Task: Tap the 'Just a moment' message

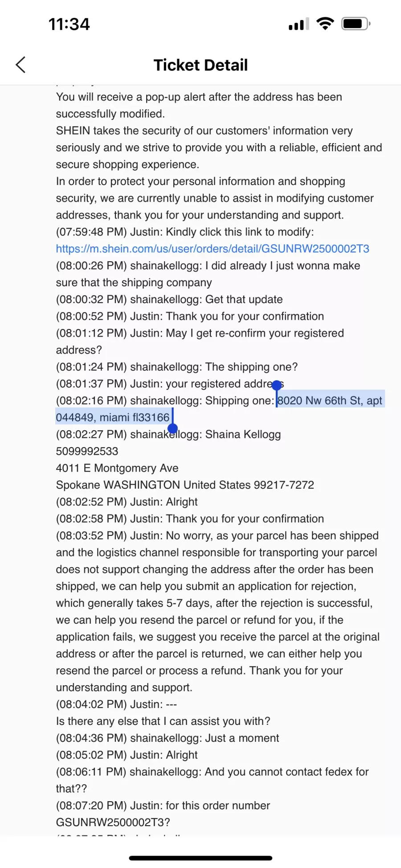Action: point(168,738)
